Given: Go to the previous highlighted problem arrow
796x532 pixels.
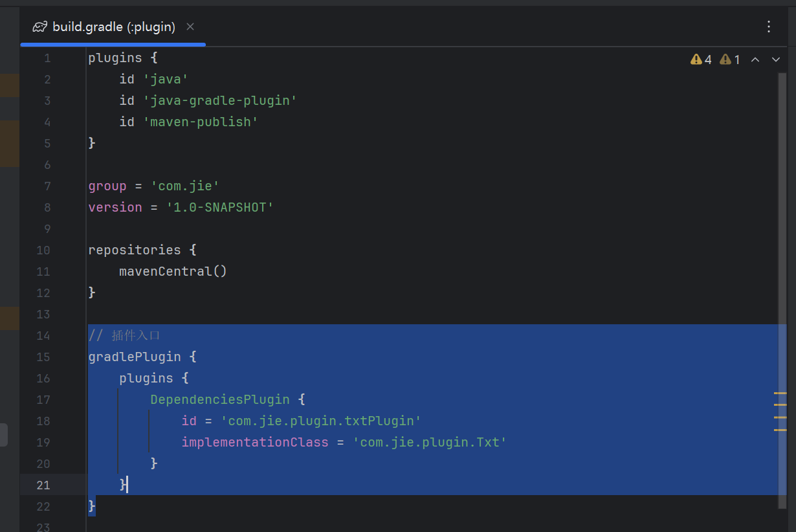Looking at the screenshot, I should tap(755, 60).
